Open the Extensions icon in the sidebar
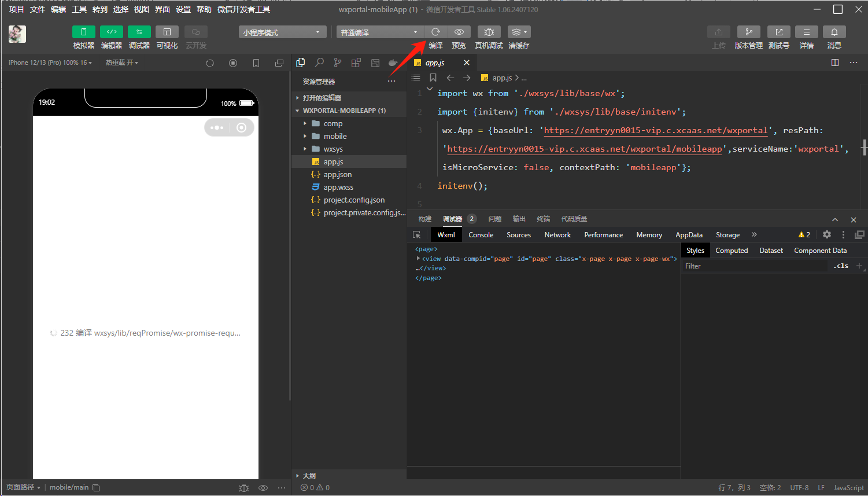Viewport: 868px width, 496px height. point(356,63)
